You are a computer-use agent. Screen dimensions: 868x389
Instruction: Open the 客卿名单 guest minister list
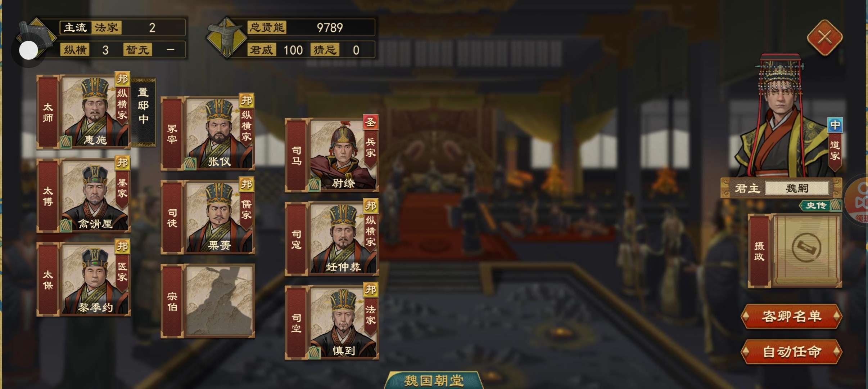(791, 316)
